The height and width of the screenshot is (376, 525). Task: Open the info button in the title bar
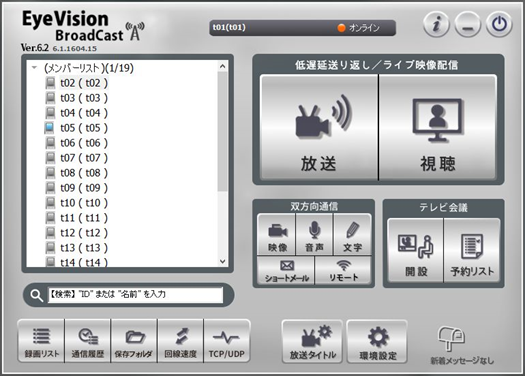tap(436, 24)
